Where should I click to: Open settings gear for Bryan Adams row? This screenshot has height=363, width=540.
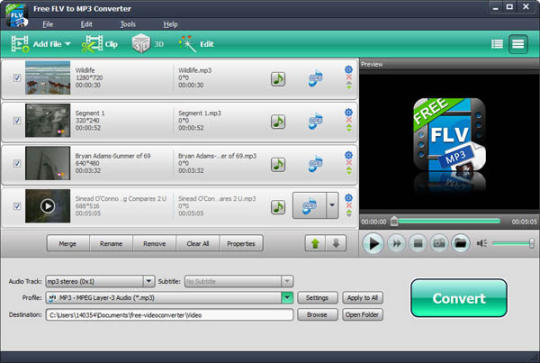pos(349,155)
